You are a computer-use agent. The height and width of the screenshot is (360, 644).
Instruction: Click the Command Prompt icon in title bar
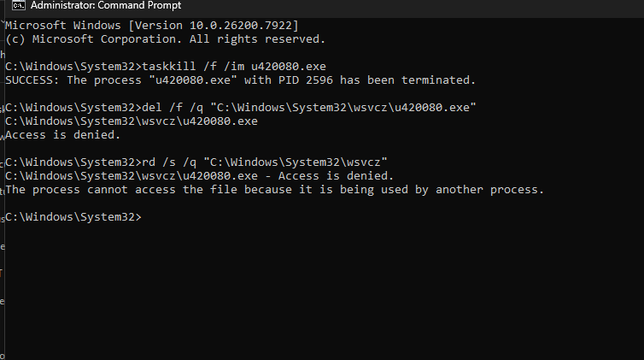click(19, 5)
